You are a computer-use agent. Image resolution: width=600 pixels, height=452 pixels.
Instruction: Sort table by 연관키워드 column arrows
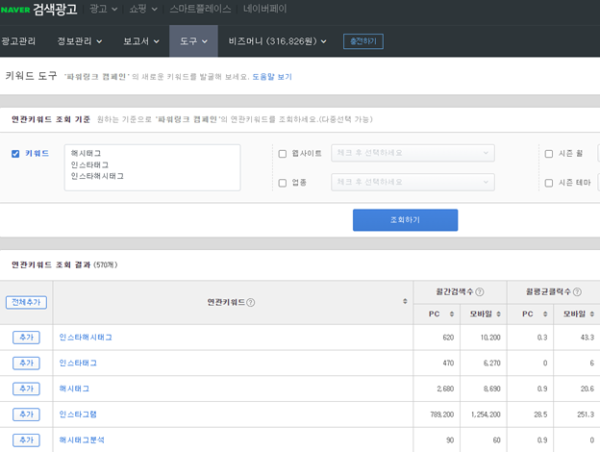405,302
